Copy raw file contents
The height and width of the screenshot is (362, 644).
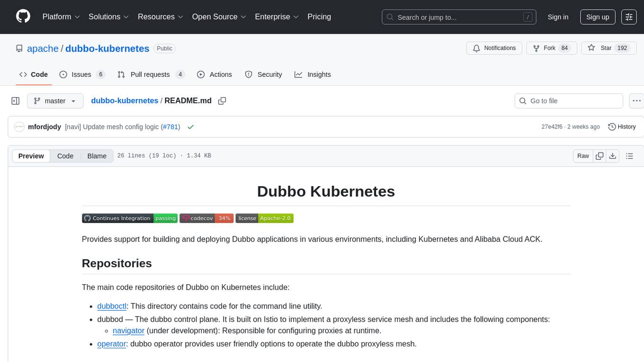pos(599,156)
